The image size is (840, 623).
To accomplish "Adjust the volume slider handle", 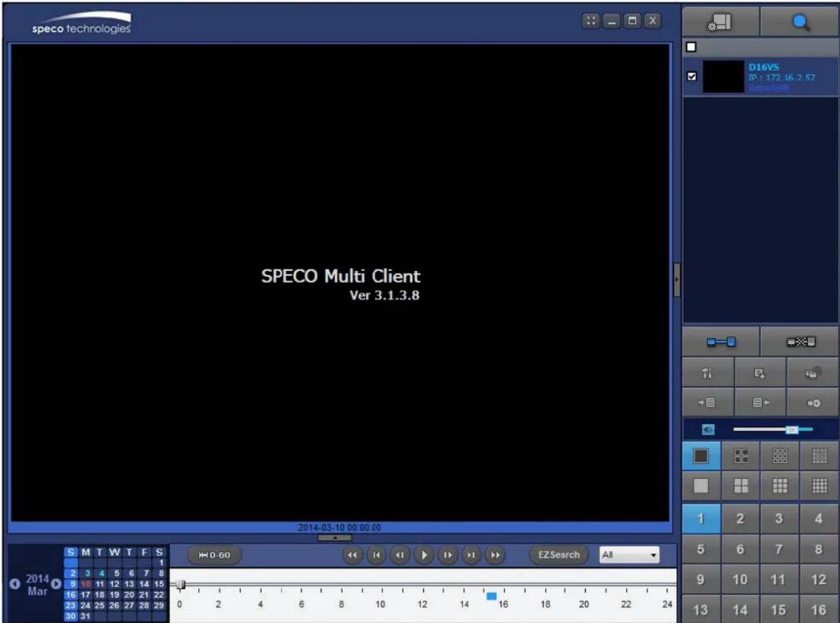I will pyautogui.click(x=791, y=430).
